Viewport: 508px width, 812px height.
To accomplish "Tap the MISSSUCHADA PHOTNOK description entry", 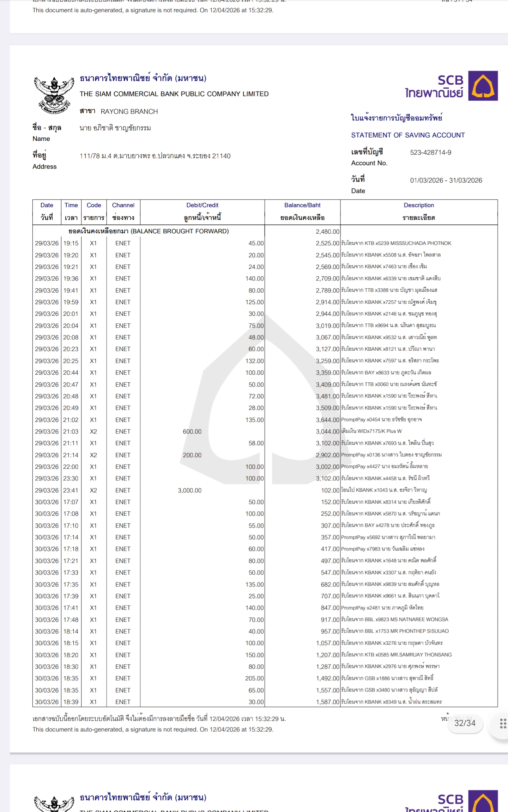I will pyautogui.click(x=396, y=243).
